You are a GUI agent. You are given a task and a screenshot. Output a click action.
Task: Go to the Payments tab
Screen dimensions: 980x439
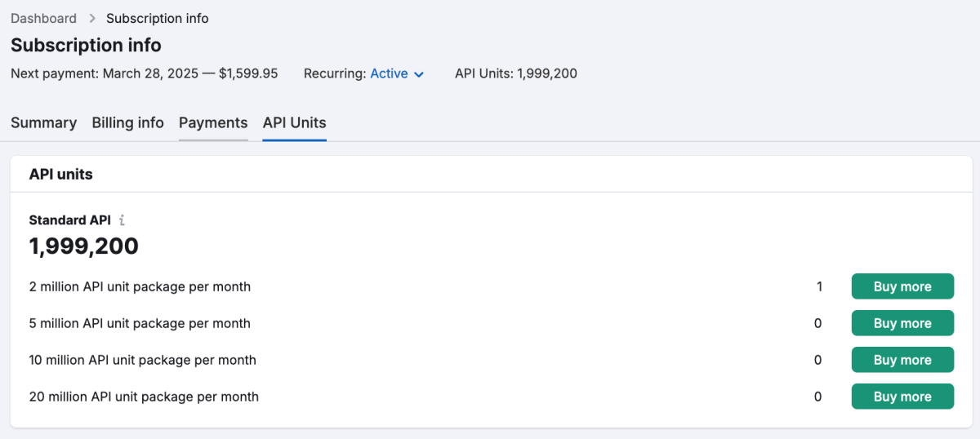[x=213, y=122]
